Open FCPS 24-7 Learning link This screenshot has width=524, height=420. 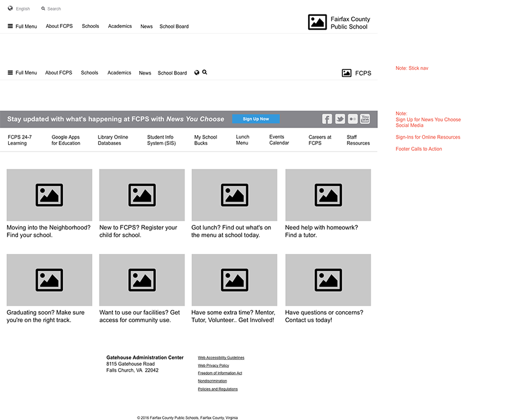coord(20,140)
